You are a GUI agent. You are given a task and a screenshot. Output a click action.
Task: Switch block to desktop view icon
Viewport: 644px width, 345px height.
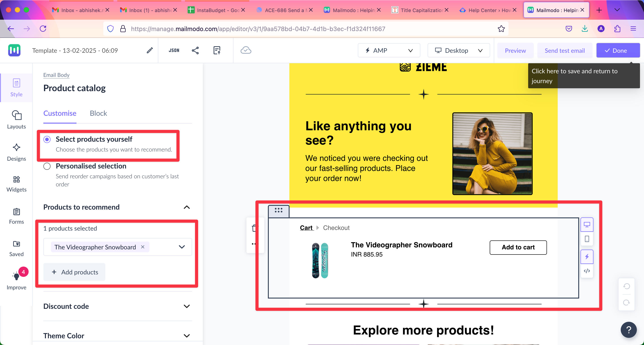pos(587,225)
